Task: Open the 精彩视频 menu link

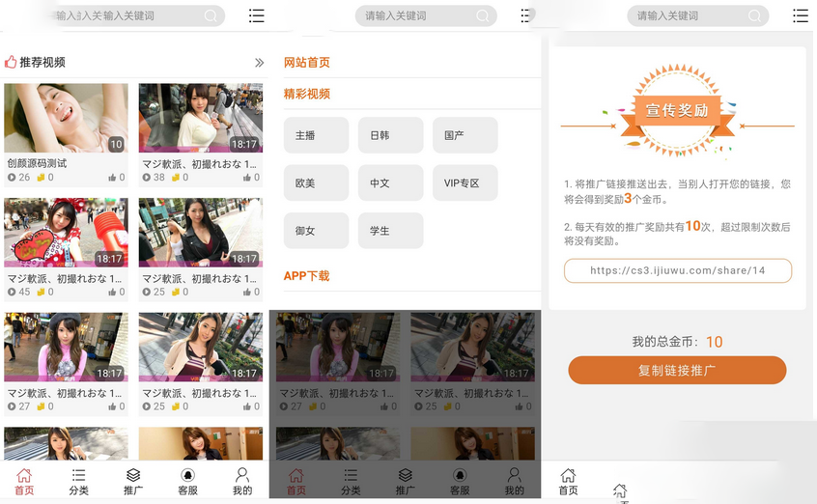Action: click(x=307, y=94)
